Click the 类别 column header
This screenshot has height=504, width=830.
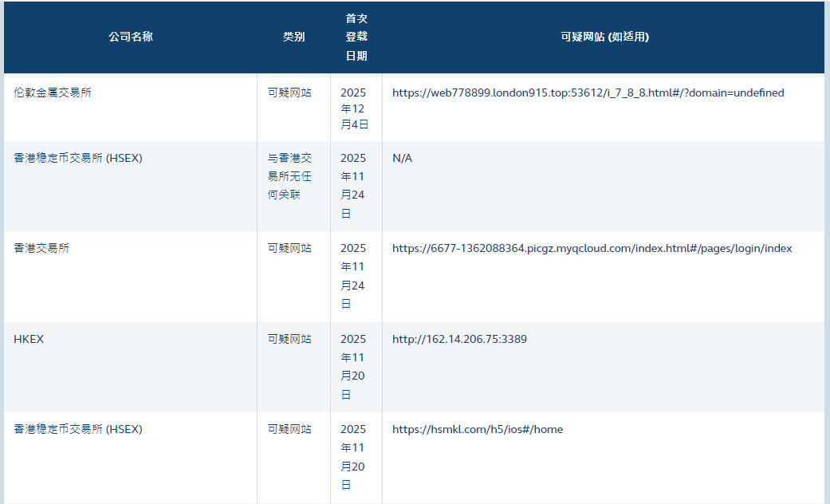coord(293,37)
